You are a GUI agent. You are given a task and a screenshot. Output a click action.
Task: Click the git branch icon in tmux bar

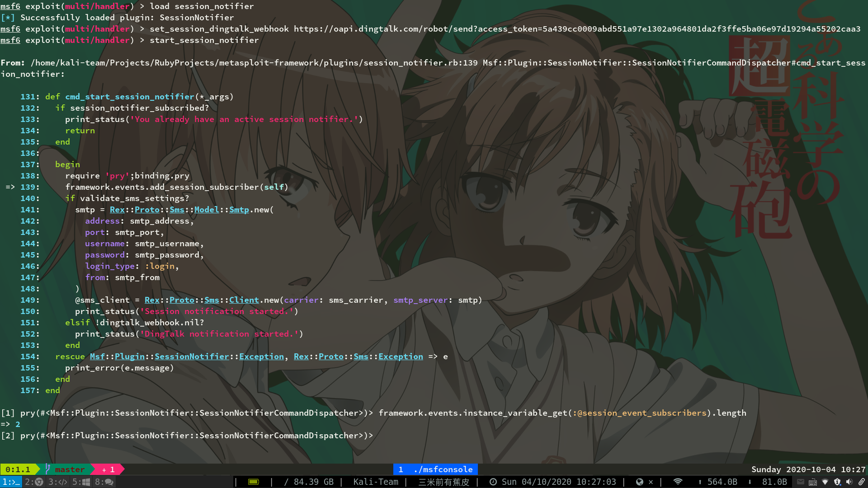click(47, 469)
